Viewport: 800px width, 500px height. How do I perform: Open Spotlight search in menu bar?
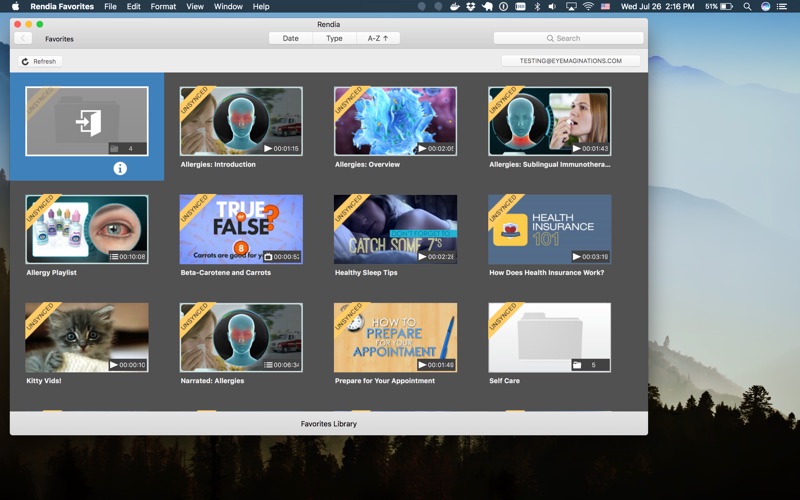747,7
